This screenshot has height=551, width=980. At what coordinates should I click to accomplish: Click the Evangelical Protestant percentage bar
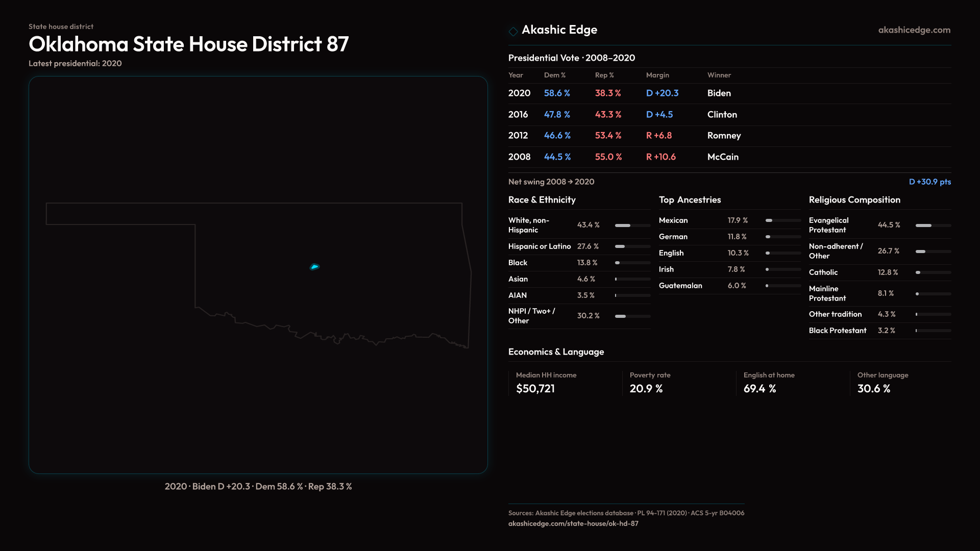pos(933,226)
